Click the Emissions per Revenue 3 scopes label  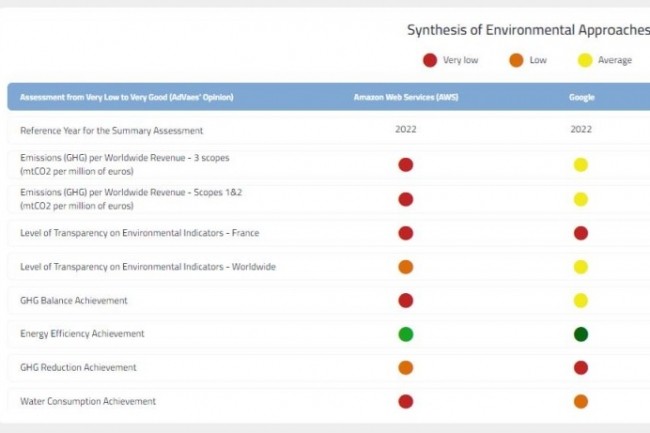[124, 164]
